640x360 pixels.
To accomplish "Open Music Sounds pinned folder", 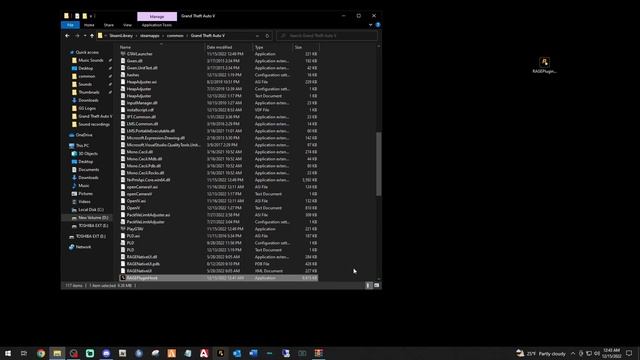I will 91,60.
